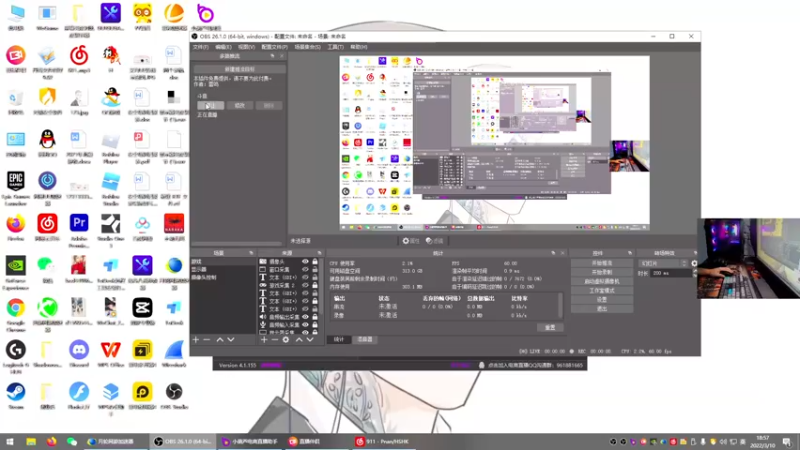Screen dimensions: 800x450
Task: Click 重置 reset button in stats
Action: coord(550,328)
